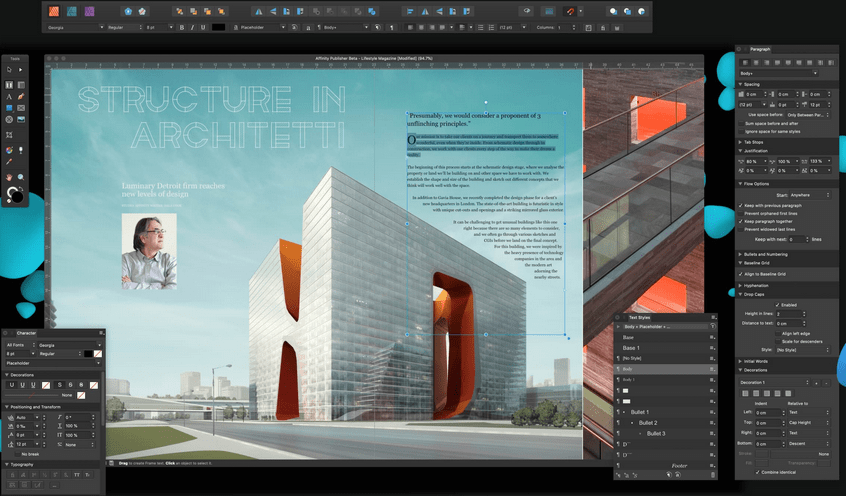This screenshot has height=496, width=846.
Task: Uncheck Align to Baseline Grid
Action: pos(741,274)
